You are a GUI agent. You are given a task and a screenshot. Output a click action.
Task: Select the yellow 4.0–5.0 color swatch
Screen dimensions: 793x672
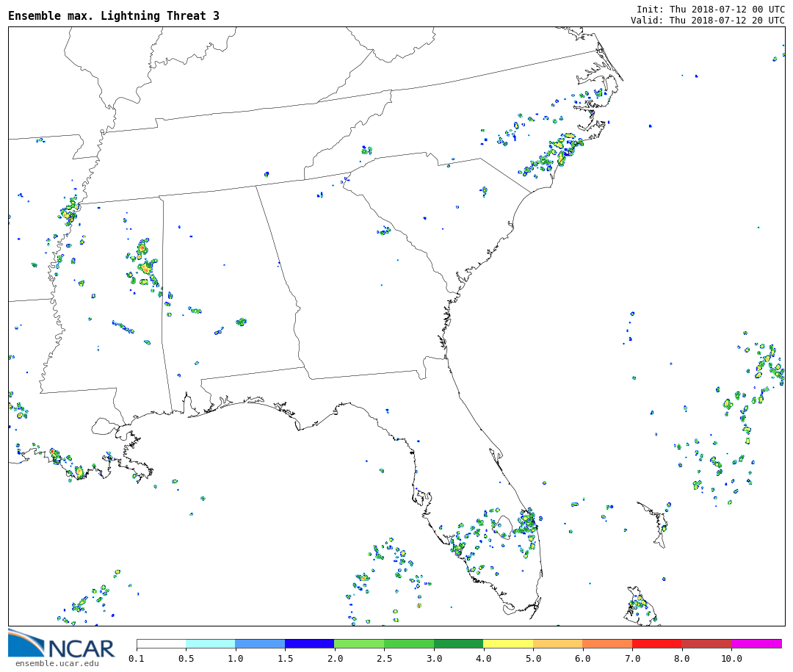coord(508,643)
